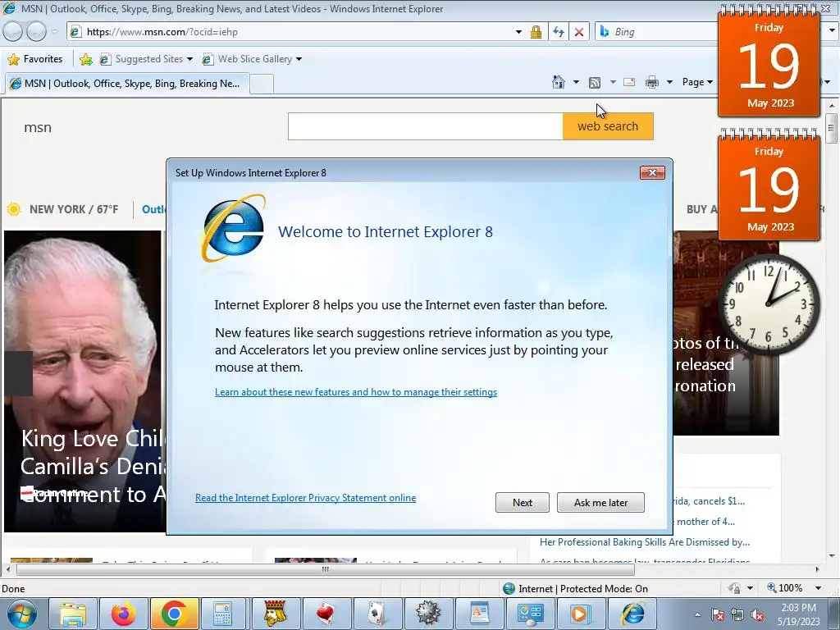Screen dimensions: 840x630
Task: Click the analog clock desktop gadget
Action: click(x=769, y=304)
